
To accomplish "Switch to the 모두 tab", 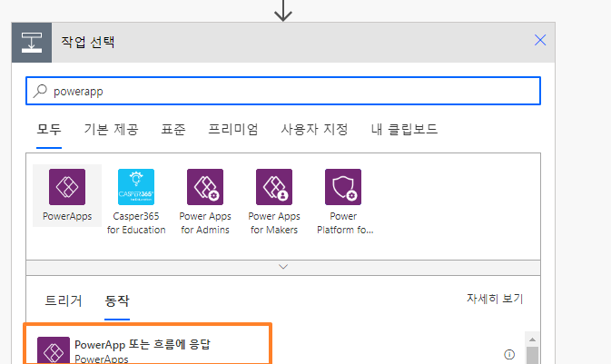I will [49, 129].
